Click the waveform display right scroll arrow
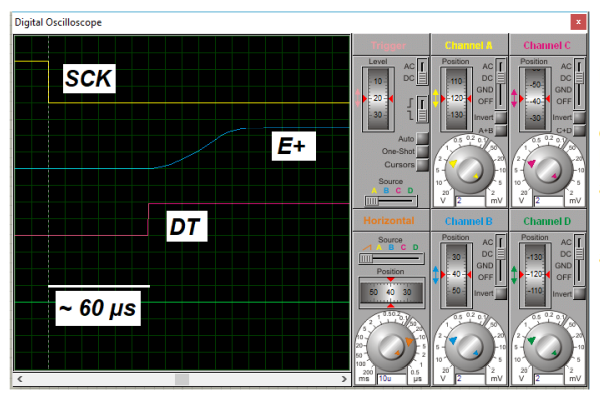The height and width of the screenshot is (398, 600). coord(344,379)
